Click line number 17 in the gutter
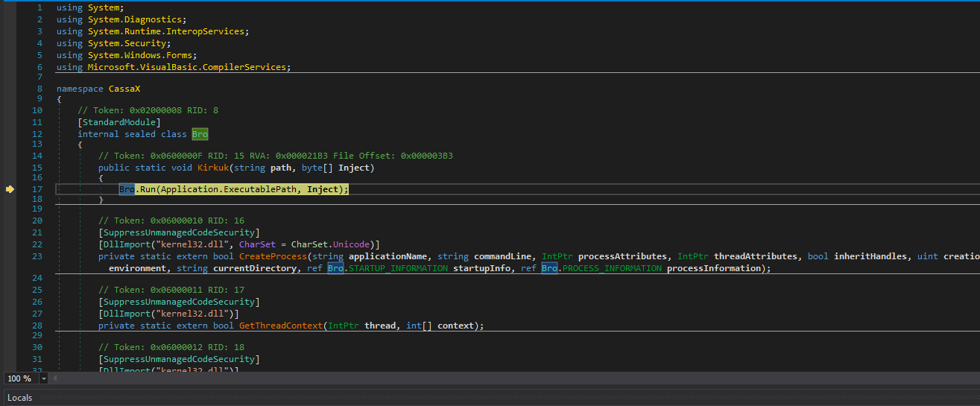This screenshot has height=406, width=980. click(x=37, y=189)
